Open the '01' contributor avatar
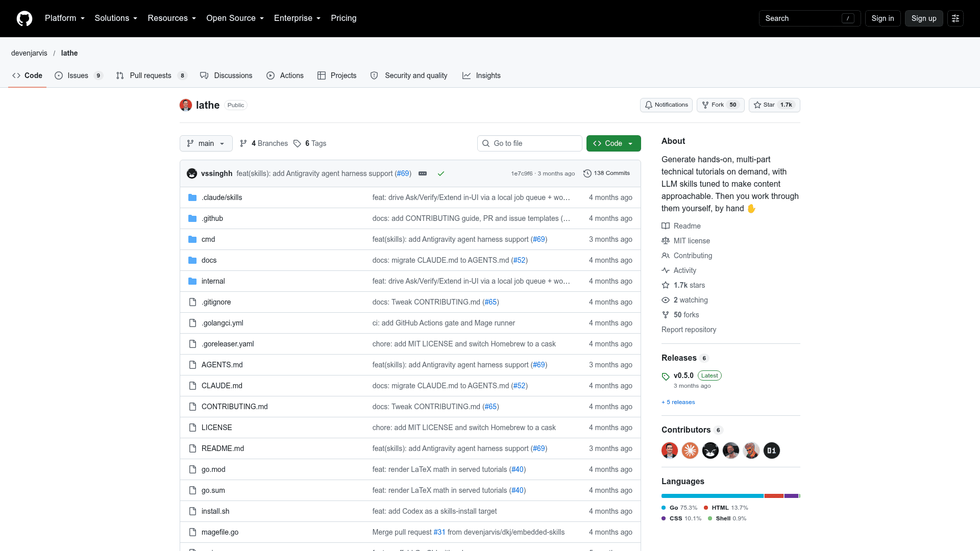Screen dimensions: 980x551 pyautogui.click(x=772, y=450)
